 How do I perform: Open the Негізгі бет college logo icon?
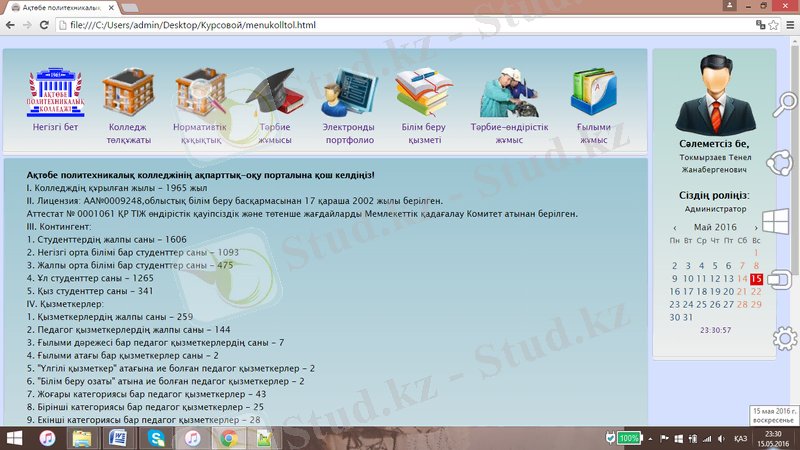point(56,92)
